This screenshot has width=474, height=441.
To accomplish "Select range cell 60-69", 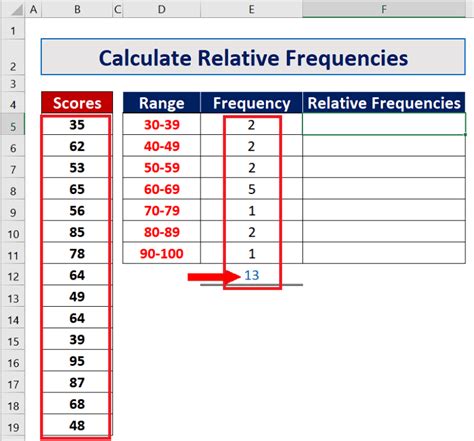I will tap(162, 189).
